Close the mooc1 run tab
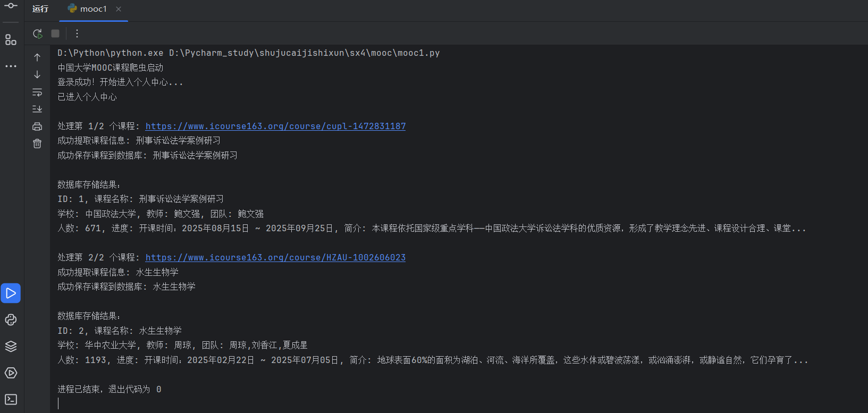Image resolution: width=868 pixels, height=413 pixels. point(119,9)
